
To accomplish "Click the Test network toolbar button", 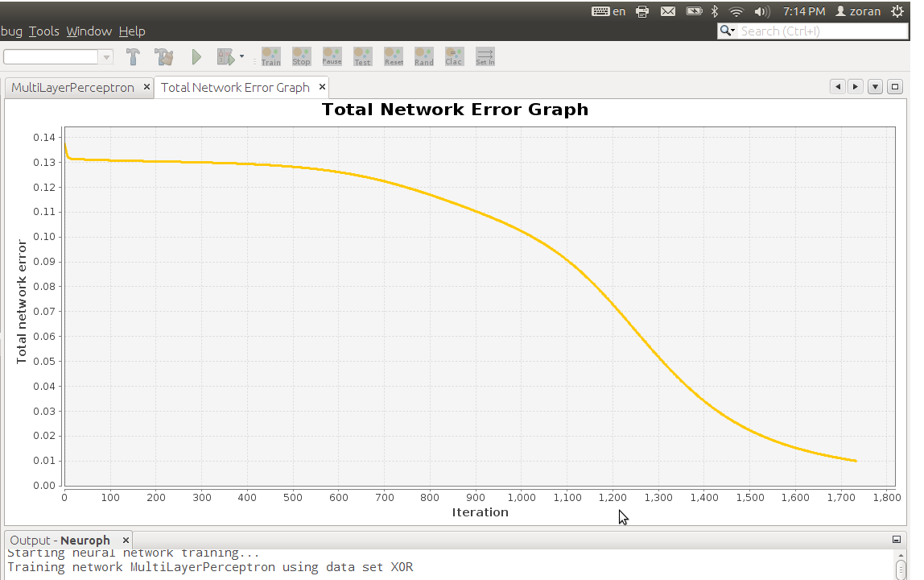I will (362, 56).
